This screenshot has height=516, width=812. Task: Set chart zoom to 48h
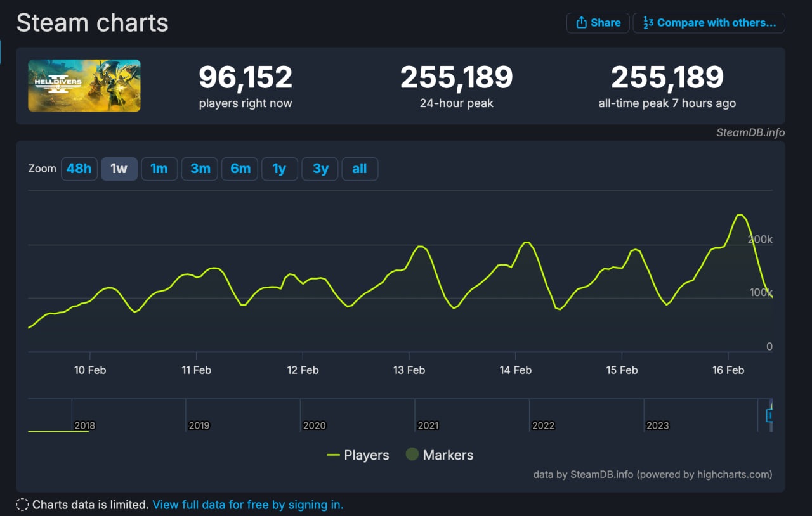click(x=79, y=169)
